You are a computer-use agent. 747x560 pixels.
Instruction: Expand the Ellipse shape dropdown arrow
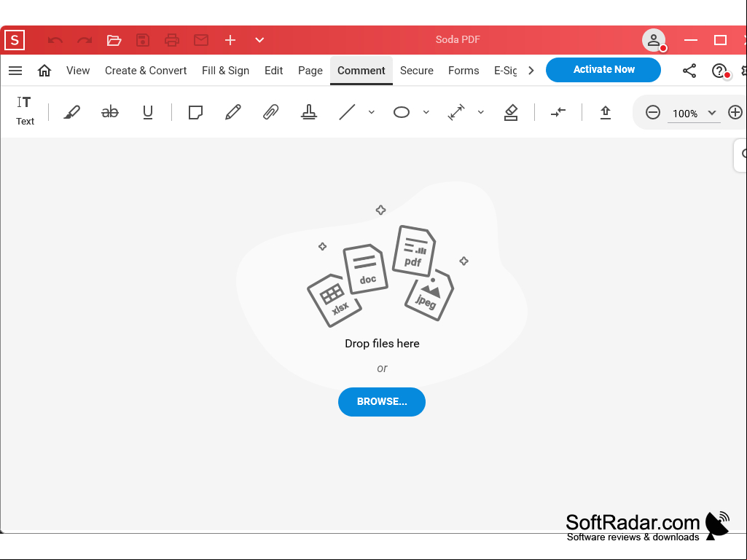[426, 112]
